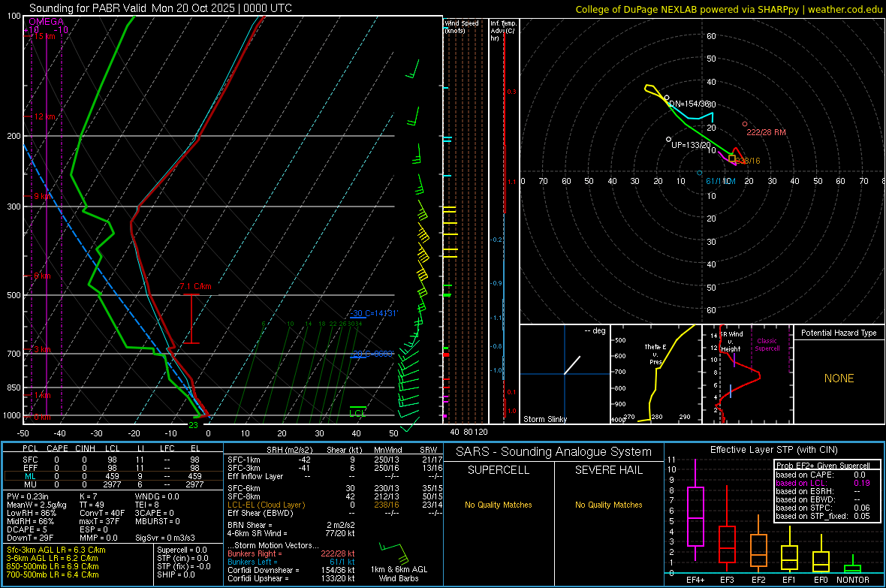Open the weather.cod.edu NEXLAB credit text
This screenshot has height=588, width=886.
[728, 9]
